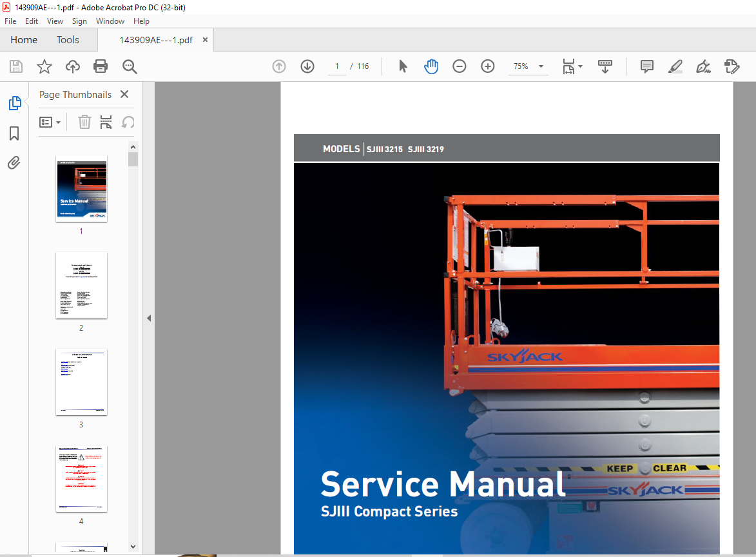This screenshot has width=756, height=557.
Task: Click thumbnail scrollbar up arrow
Action: 133,147
